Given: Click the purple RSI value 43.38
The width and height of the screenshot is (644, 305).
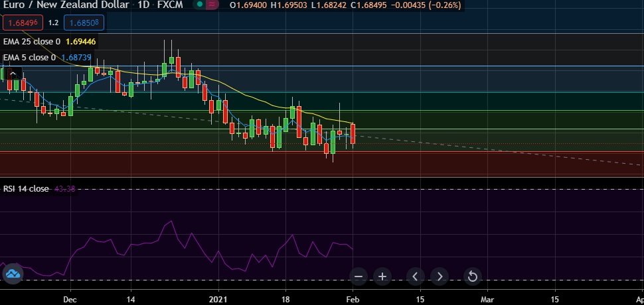Looking at the screenshot, I should click(x=65, y=189).
